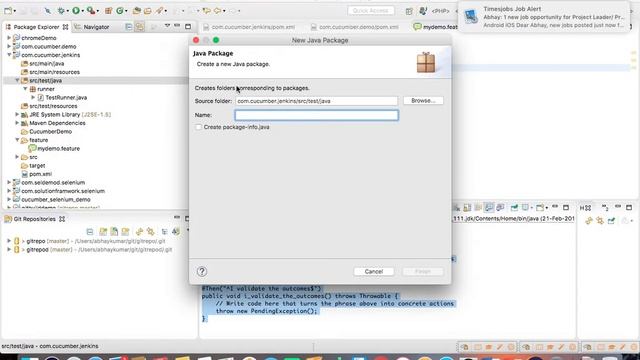640x360 pixels.
Task: Click the Timesjobs notification icon
Action: (471, 17)
